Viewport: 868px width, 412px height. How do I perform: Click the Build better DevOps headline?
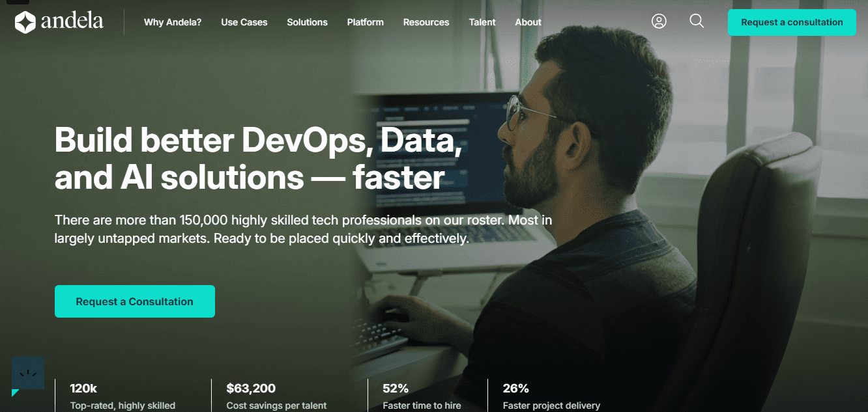[x=258, y=158]
